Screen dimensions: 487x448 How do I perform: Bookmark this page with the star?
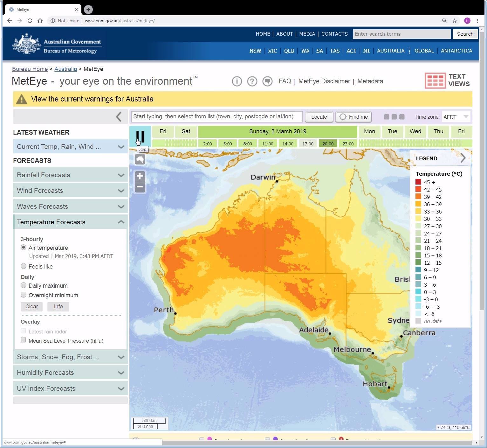coord(455,21)
